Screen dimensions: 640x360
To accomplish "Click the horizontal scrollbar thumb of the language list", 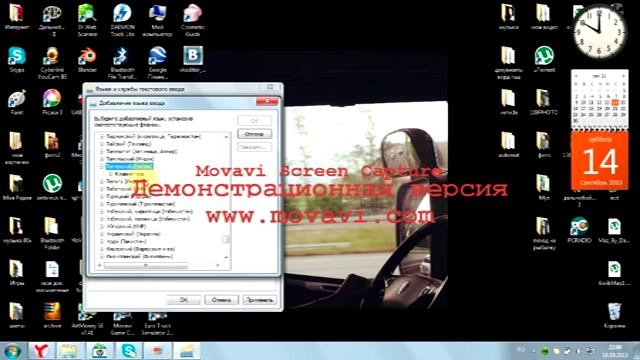I will point(146,266).
